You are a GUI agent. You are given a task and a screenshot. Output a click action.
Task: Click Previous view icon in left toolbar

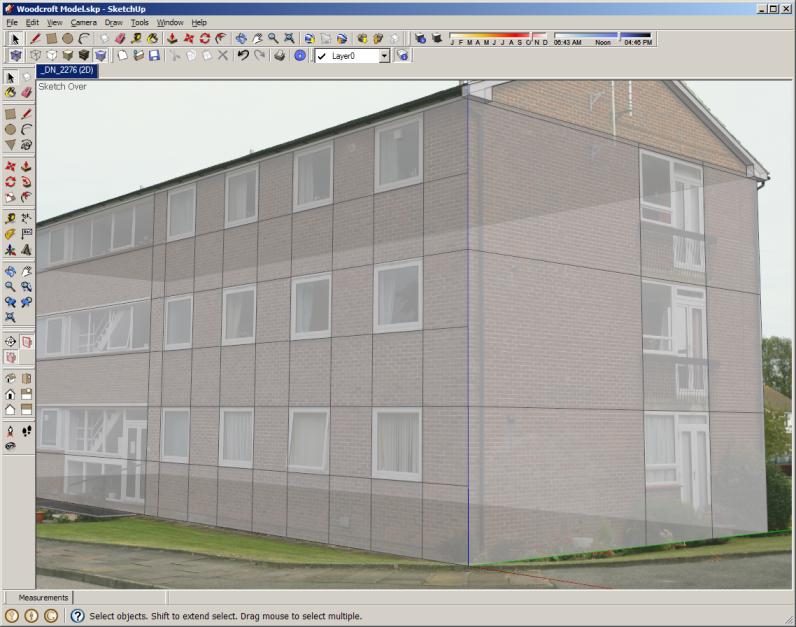click(10, 302)
